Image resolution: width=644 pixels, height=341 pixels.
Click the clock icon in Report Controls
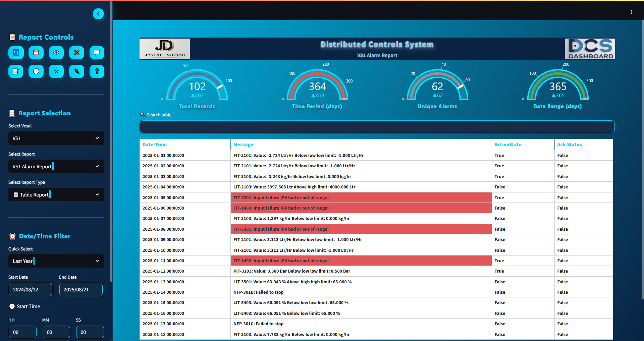tap(36, 71)
